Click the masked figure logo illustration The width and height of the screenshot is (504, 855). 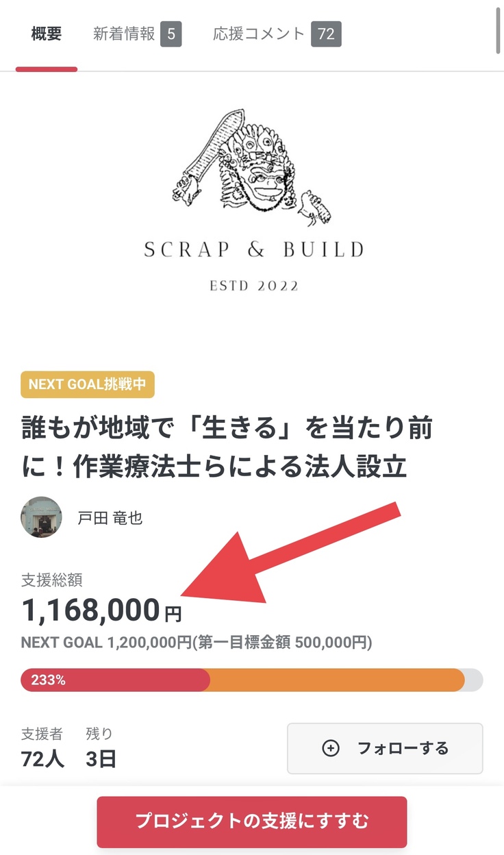(253, 168)
